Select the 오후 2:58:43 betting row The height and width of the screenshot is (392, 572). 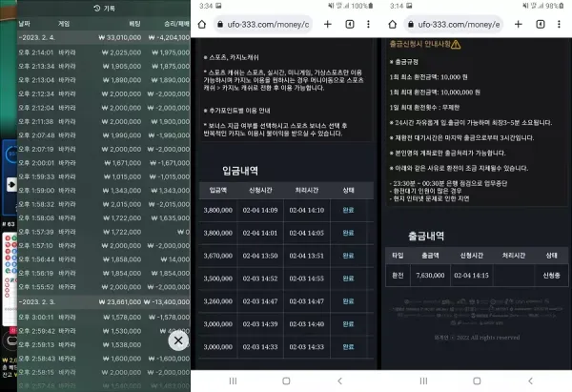click(x=104, y=359)
